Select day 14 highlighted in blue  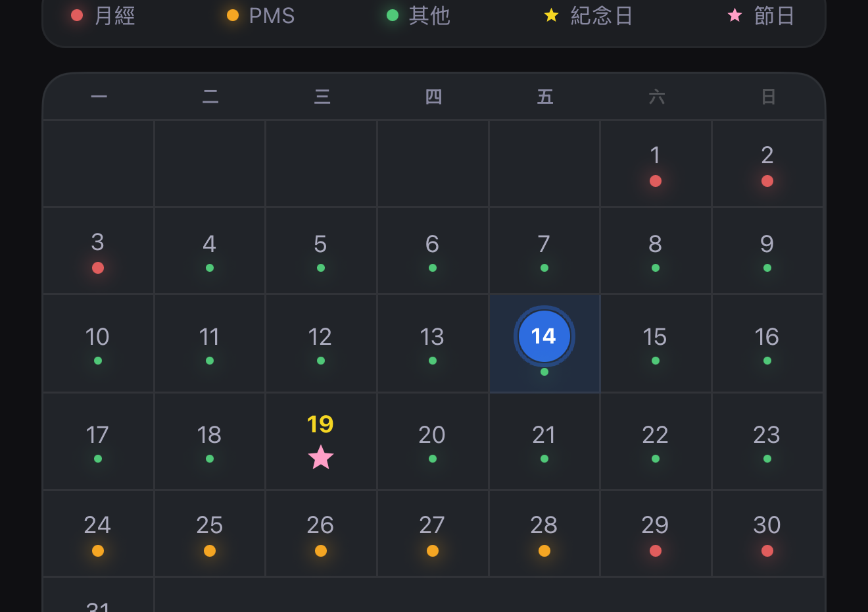tap(544, 343)
